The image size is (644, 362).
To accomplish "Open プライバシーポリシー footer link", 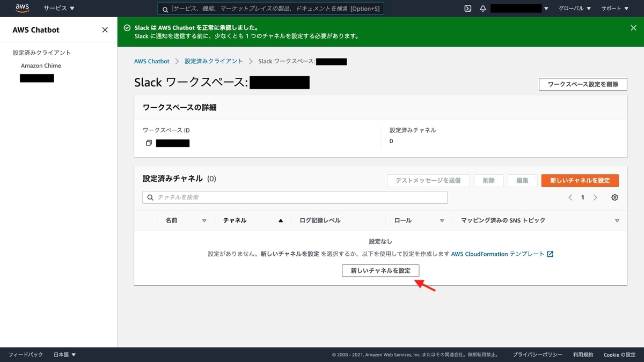I will click(x=538, y=355).
